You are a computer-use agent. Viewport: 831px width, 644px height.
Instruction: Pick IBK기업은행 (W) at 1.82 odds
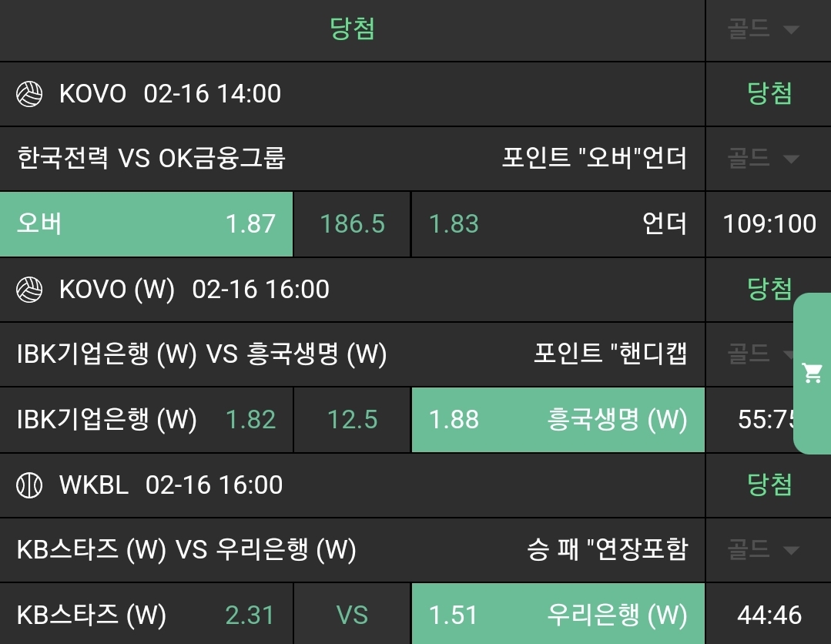(x=146, y=420)
